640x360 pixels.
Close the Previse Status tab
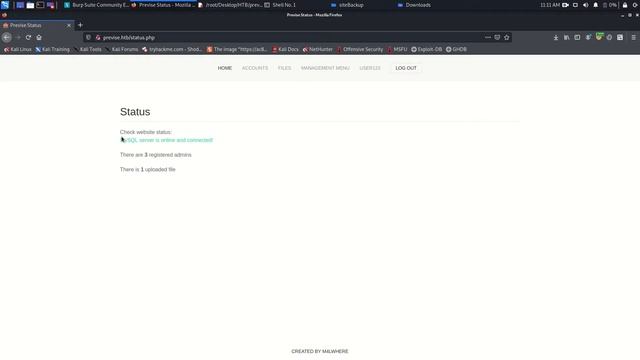pyautogui.click(x=69, y=25)
